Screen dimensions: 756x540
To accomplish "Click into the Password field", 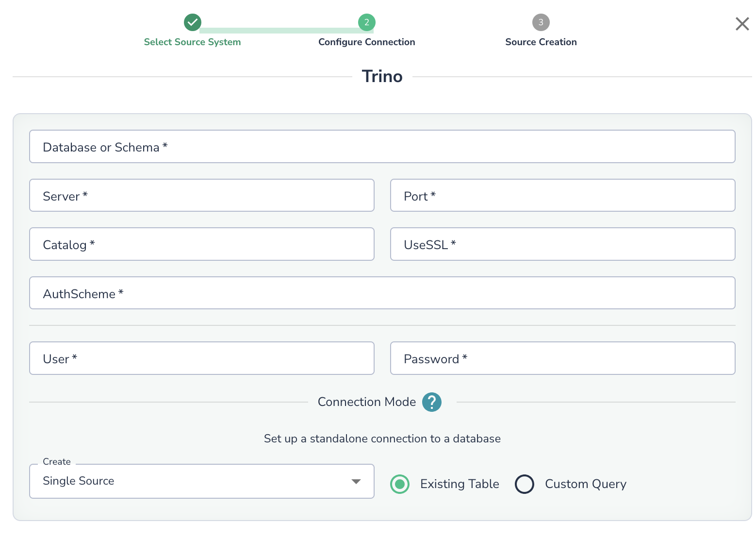I will (x=563, y=358).
